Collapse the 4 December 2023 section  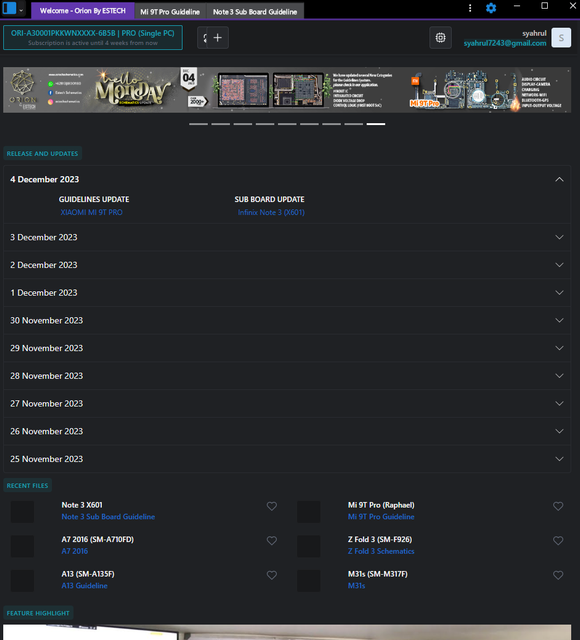(559, 180)
